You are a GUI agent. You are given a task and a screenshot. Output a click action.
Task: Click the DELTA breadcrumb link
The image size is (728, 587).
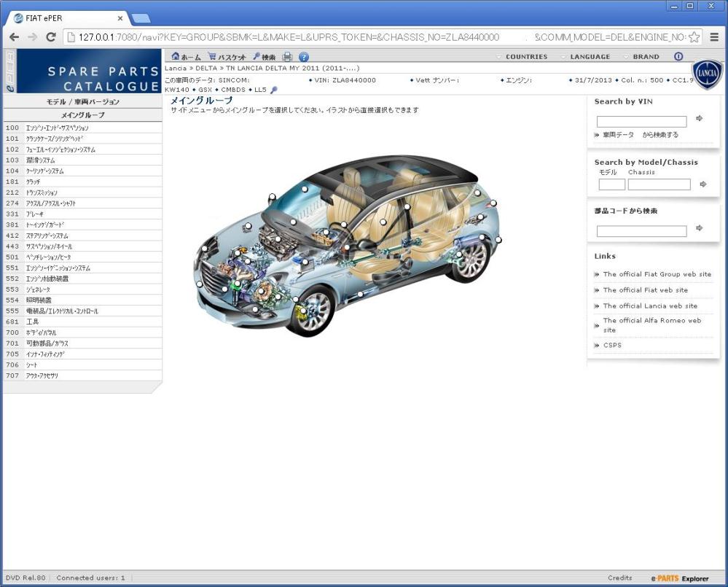pyautogui.click(x=206, y=69)
